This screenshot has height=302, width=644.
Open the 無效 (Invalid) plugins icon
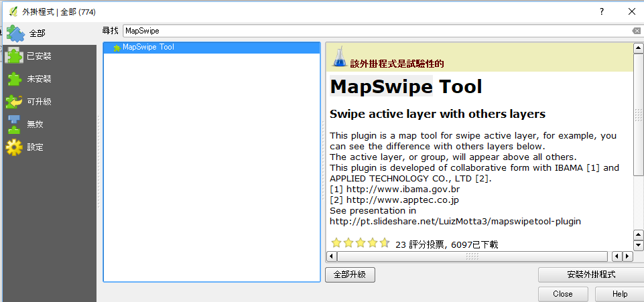click(x=14, y=125)
